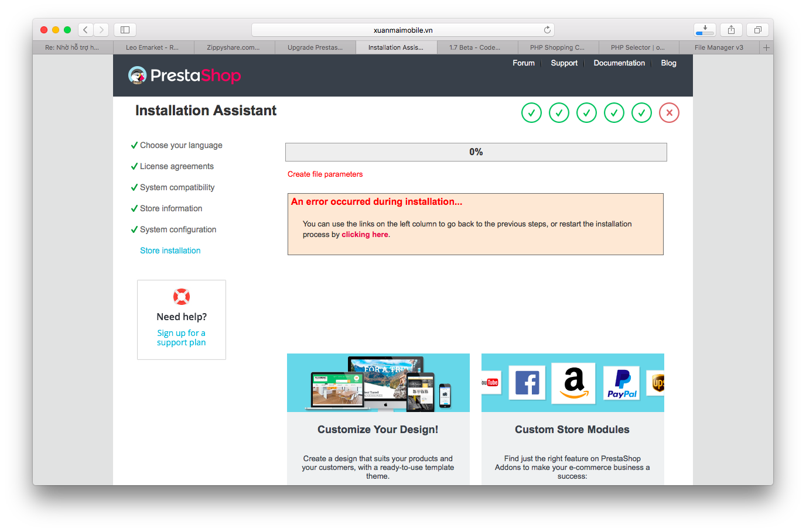Zoom the Safari window with green button
The image size is (806, 532).
coord(67,30)
